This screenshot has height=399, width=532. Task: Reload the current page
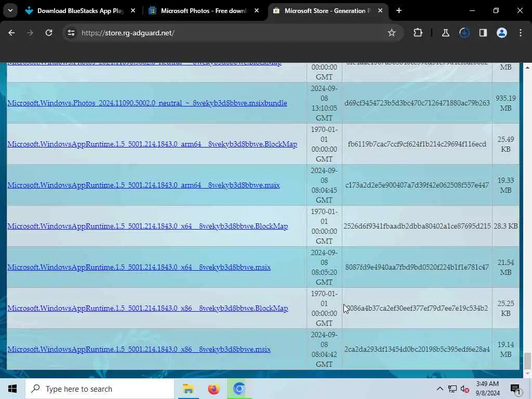(x=49, y=33)
